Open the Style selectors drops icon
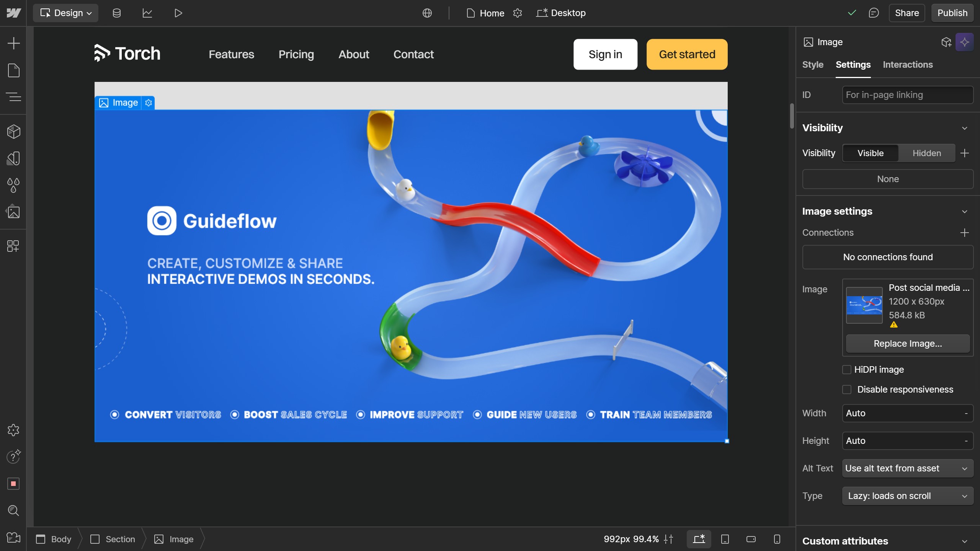 (13, 185)
